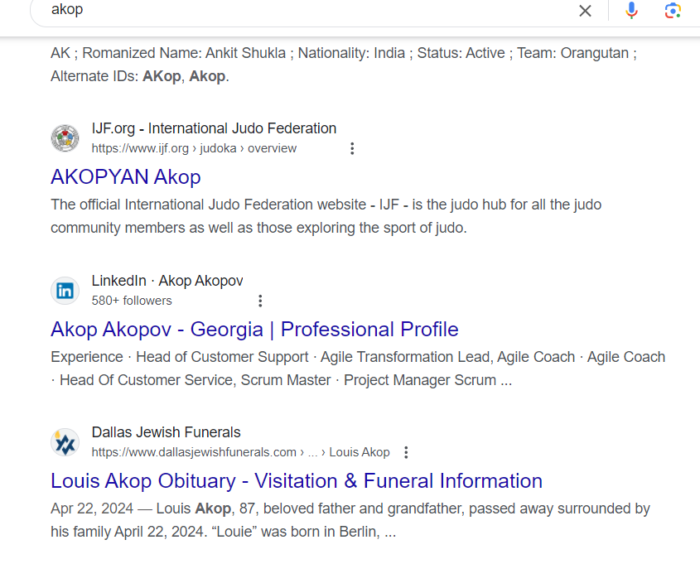700x588 pixels.
Task: Click the LinkedIn logo icon
Action: tap(65, 291)
